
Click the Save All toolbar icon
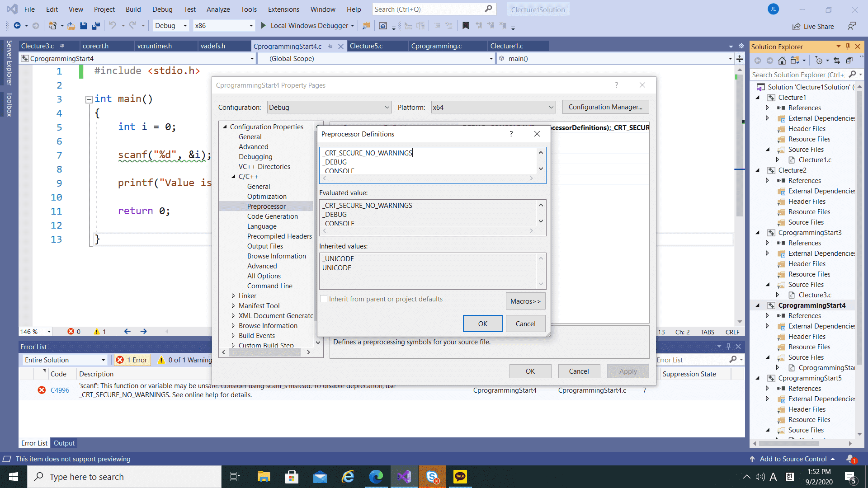(95, 26)
